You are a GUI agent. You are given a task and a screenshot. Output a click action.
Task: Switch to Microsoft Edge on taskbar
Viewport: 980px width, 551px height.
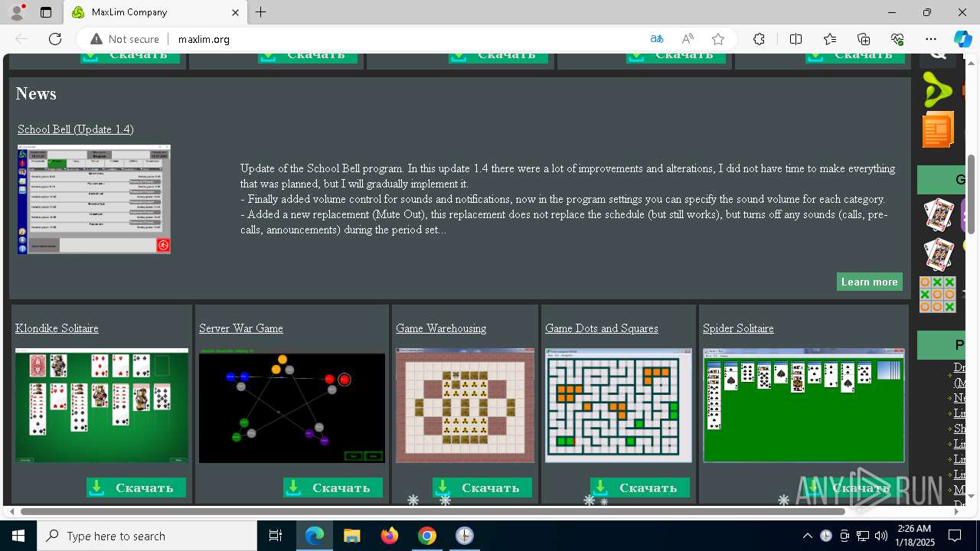(315, 536)
